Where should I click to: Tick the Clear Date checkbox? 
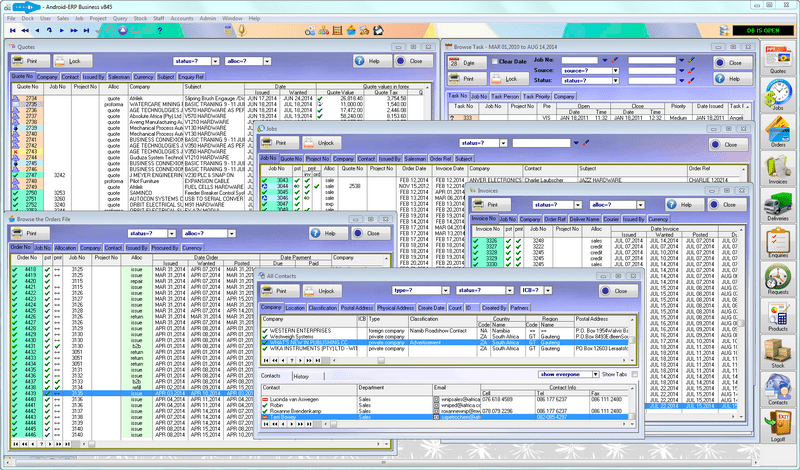pyautogui.click(x=493, y=62)
